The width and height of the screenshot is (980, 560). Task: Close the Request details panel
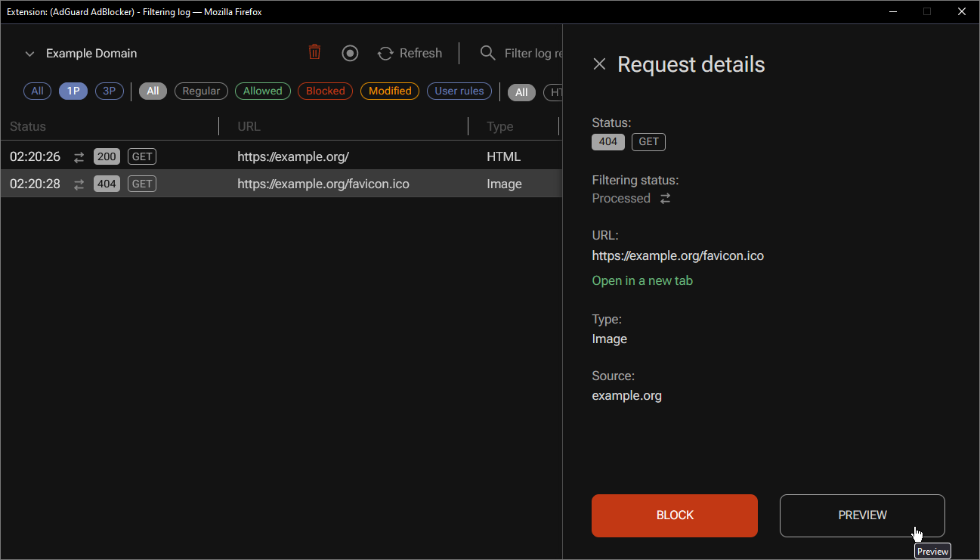point(599,64)
